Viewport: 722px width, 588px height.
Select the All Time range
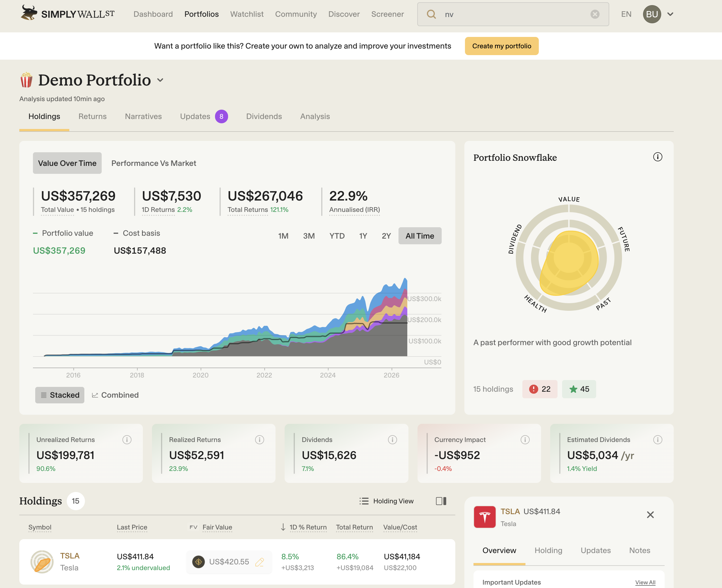coord(420,236)
